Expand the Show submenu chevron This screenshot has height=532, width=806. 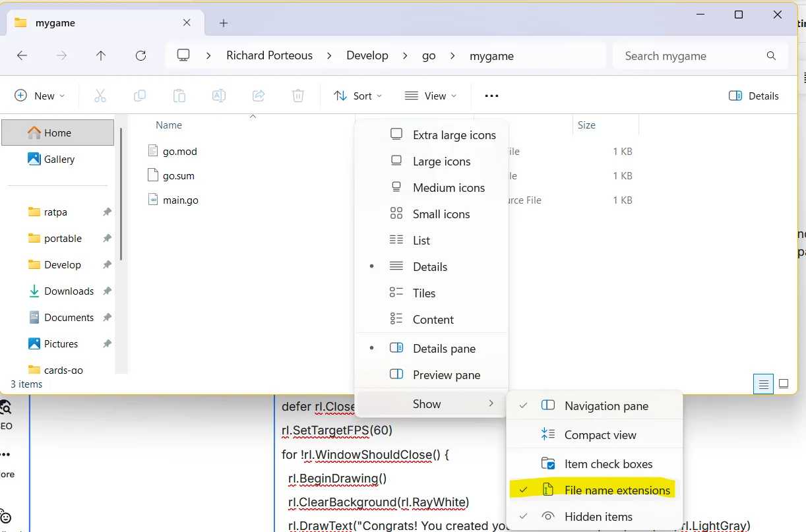[491, 403]
